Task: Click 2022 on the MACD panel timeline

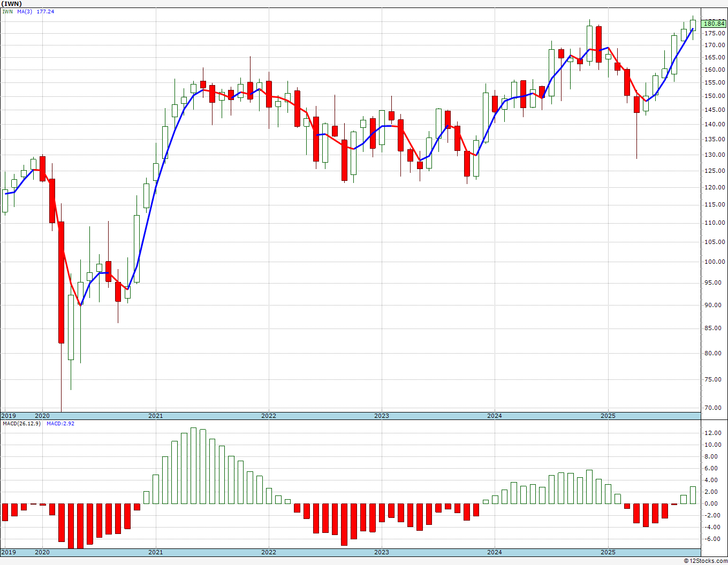Action: coord(268,552)
